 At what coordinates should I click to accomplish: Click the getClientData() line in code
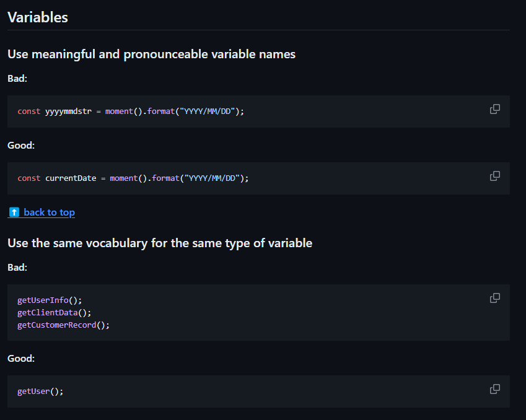click(55, 313)
